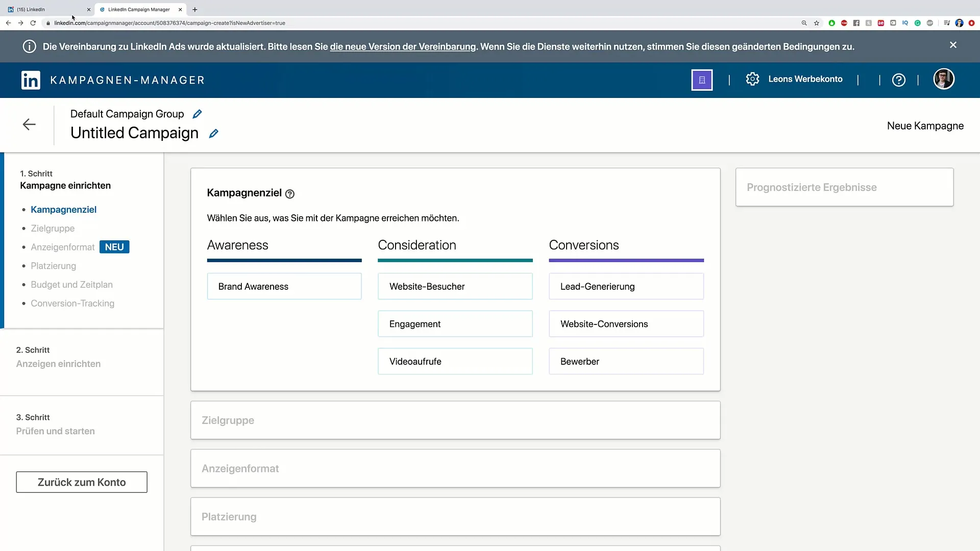Click the LinkedIn logo in header
Screen dimensions: 980x551
coord(31,80)
